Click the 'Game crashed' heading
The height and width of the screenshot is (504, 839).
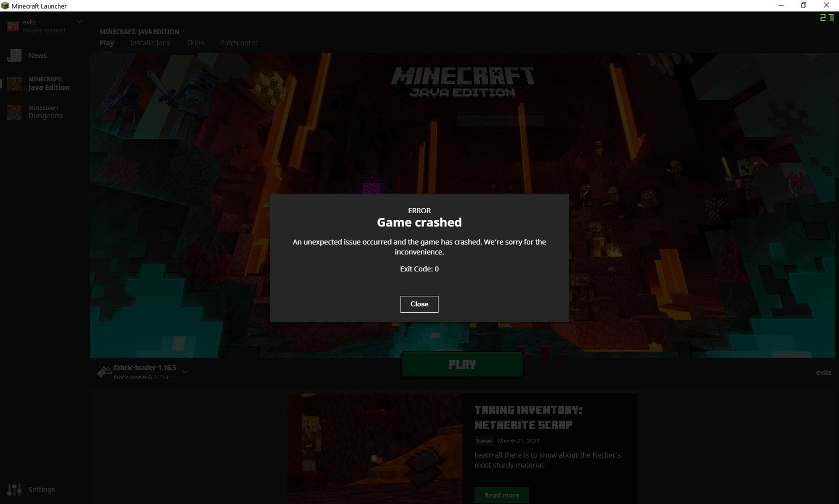[419, 223]
